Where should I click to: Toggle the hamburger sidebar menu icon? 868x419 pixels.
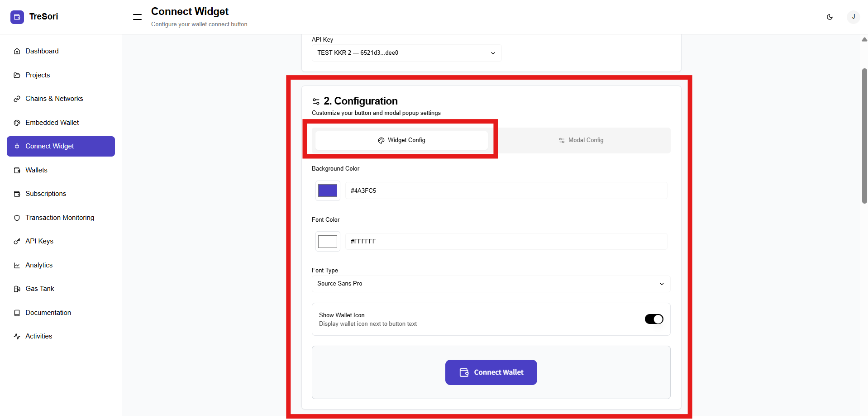pos(137,17)
